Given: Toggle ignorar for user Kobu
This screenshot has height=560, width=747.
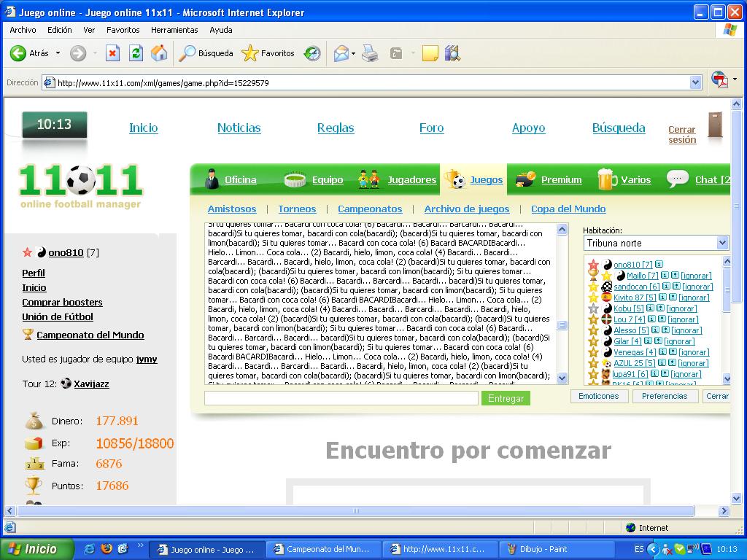Looking at the screenshot, I should (682, 308).
